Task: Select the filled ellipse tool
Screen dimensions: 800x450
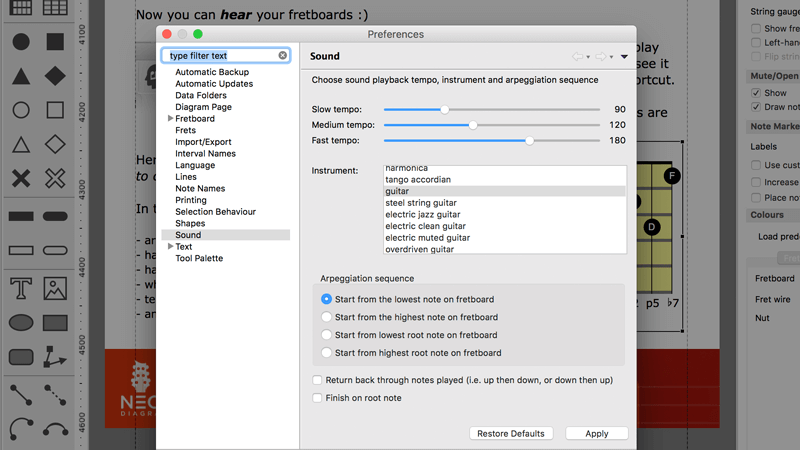Action: (21, 323)
